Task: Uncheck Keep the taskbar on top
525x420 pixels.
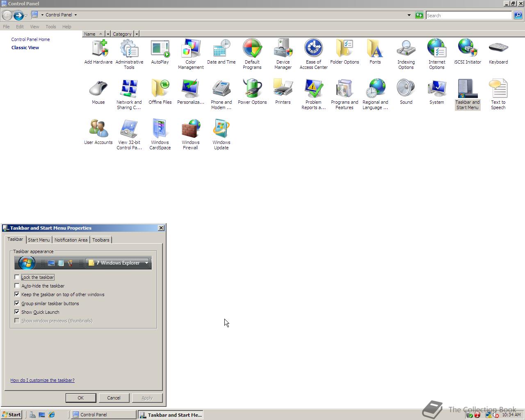Action: coord(17,294)
